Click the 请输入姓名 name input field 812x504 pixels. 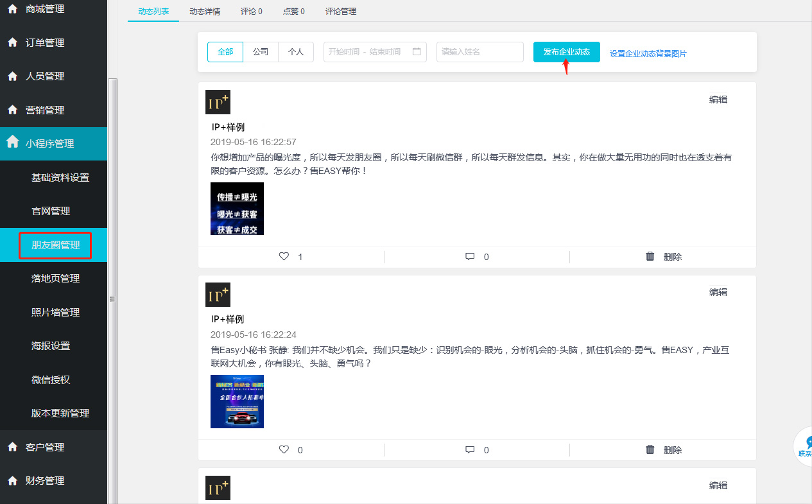pos(479,52)
